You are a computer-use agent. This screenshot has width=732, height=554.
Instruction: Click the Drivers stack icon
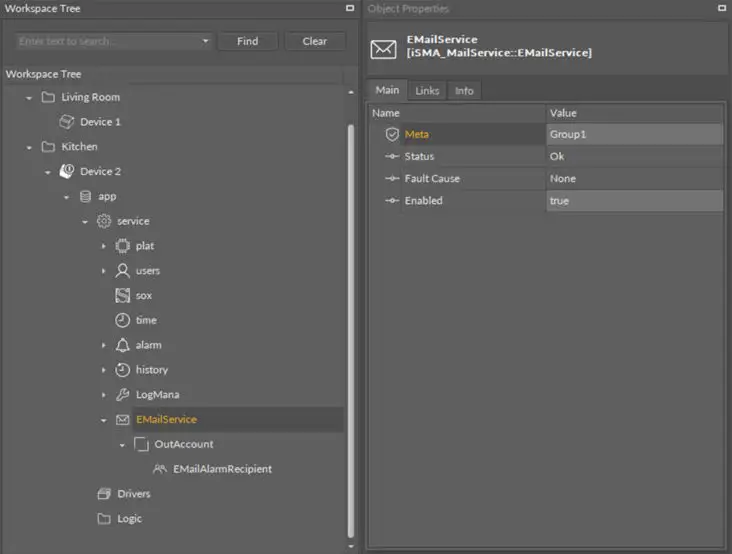click(103, 494)
